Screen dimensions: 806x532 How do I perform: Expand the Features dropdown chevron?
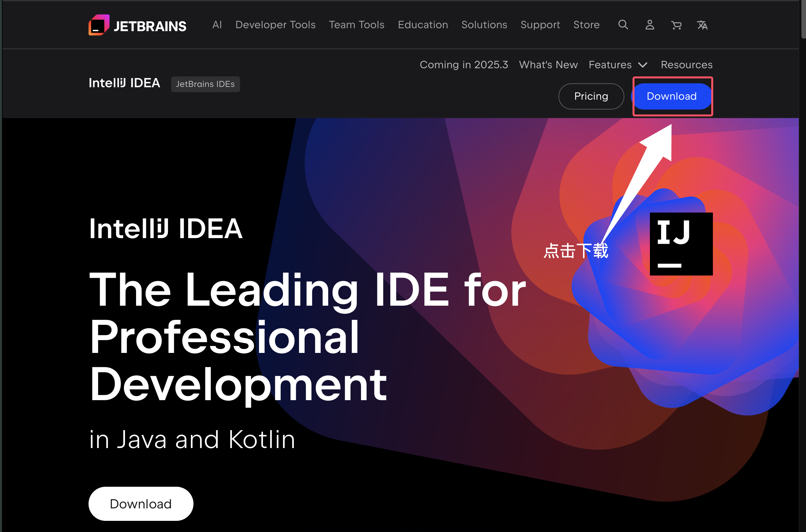click(x=643, y=65)
